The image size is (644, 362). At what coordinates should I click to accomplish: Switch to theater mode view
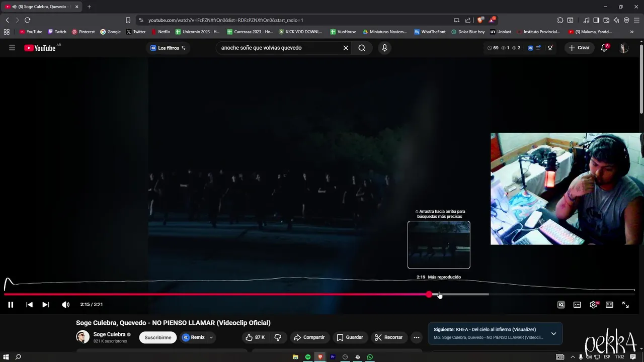coord(609,305)
